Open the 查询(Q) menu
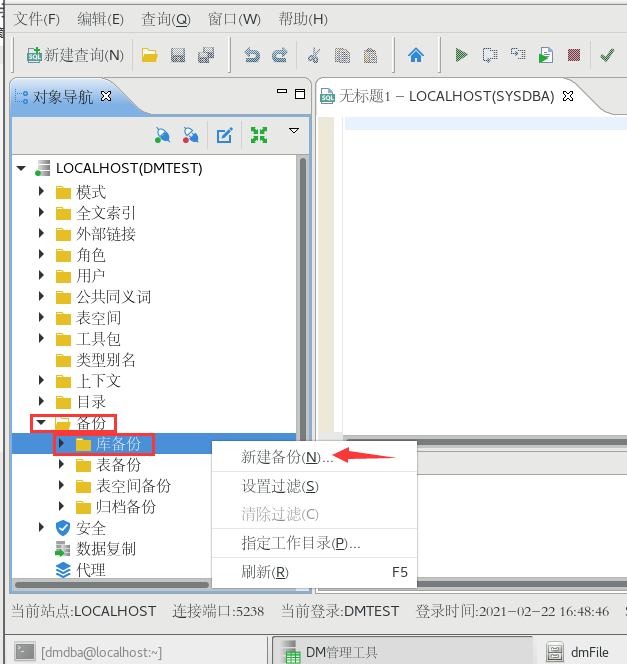Screen dimensions: 627x664 pos(166,19)
